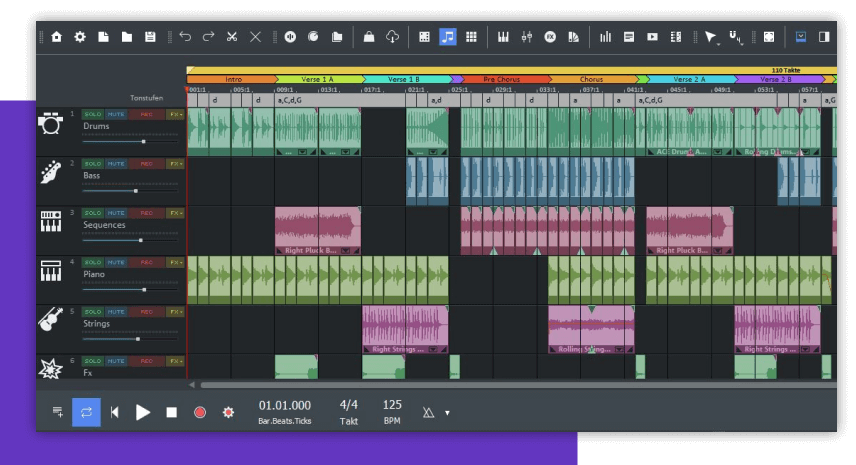Expand the metronome options dropdown arrow
The image size is (856, 465).
(x=447, y=413)
